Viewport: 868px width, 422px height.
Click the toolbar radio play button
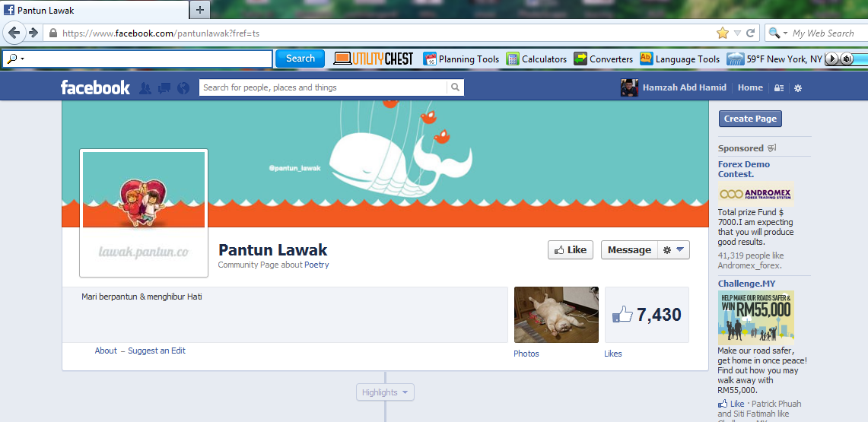click(831, 59)
